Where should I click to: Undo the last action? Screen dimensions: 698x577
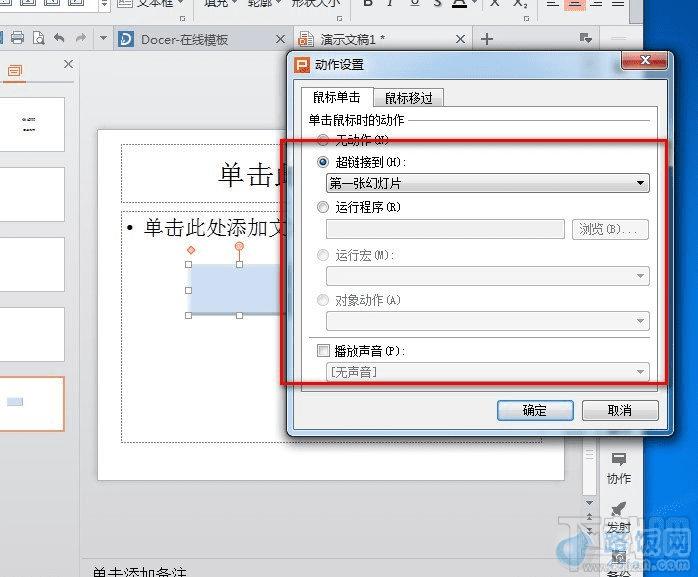point(59,38)
